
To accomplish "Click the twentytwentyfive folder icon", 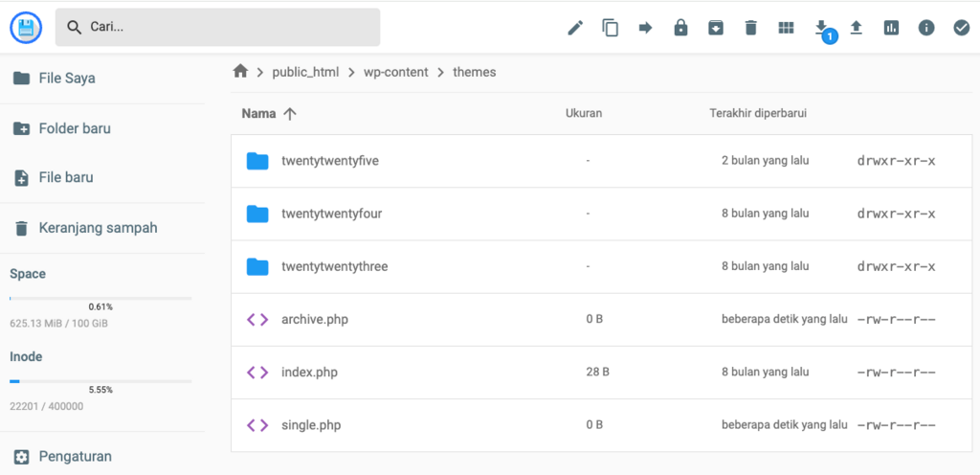I will coord(257,161).
